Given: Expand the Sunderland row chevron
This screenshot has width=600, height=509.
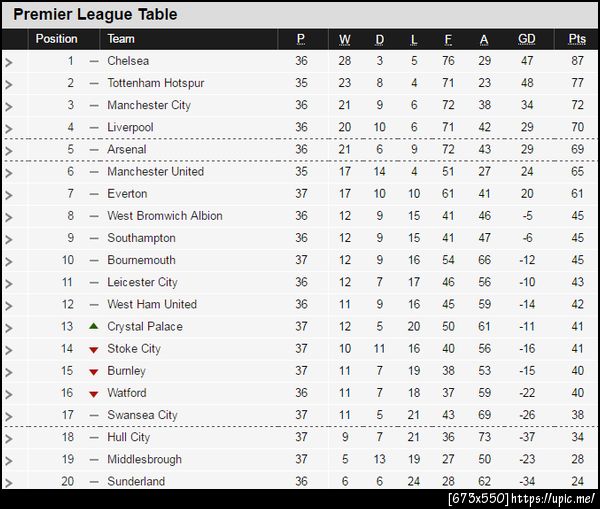Looking at the screenshot, I should 9,482.
